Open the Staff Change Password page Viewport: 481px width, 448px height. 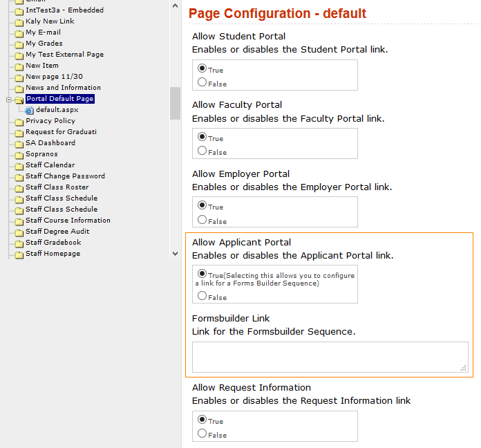tap(65, 176)
